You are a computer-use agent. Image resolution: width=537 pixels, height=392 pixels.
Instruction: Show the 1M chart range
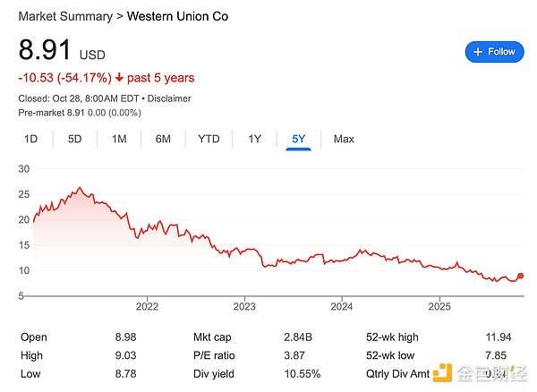(x=119, y=139)
